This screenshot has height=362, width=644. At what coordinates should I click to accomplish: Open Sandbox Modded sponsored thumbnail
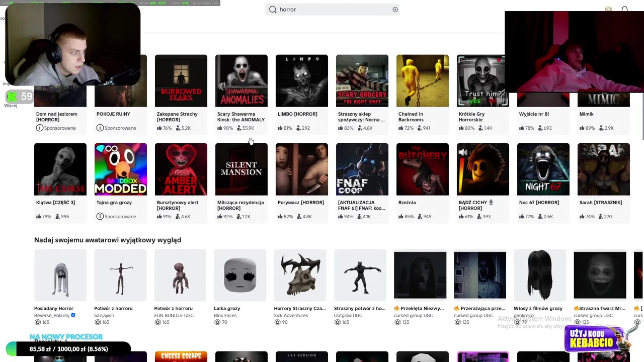pos(121,169)
